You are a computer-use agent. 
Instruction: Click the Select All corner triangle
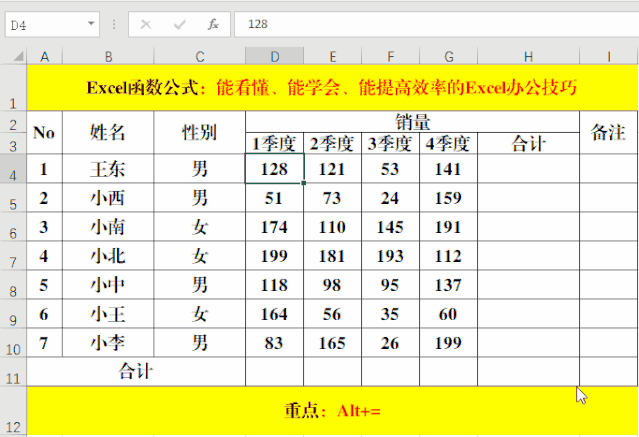pyautogui.click(x=14, y=56)
